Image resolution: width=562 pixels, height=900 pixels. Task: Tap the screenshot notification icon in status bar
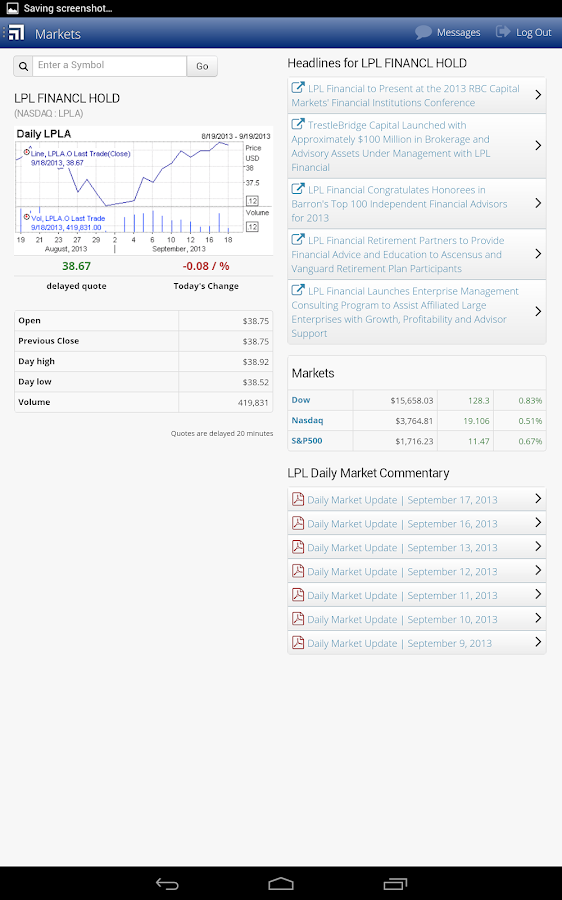pos(12,8)
